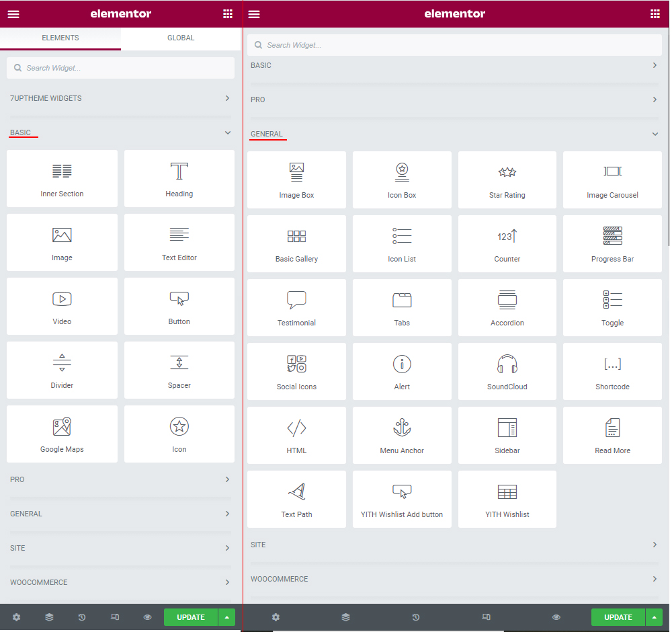Select the Image Carousel widget
672x632 pixels.
click(x=612, y=180)
